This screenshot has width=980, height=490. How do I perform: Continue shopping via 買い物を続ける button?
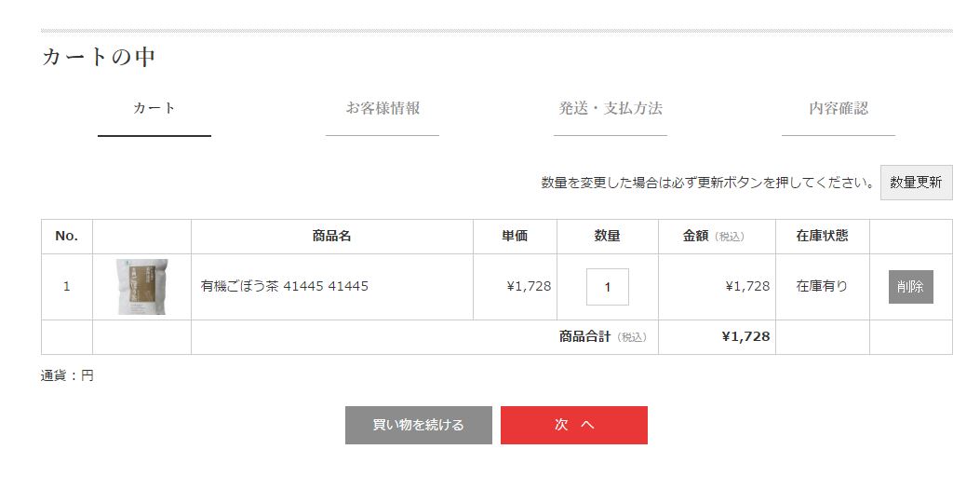click(418, 425)
